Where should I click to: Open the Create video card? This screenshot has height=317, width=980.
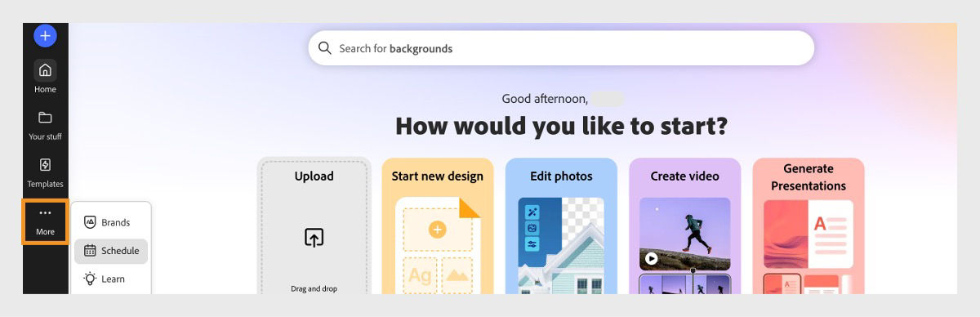[685, 225]
